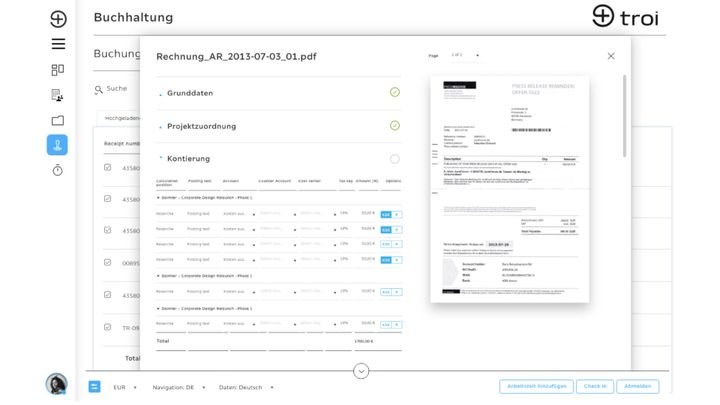The width and height of the screenshot is (720, 405).
Task: Expand the Projektzuordnung section
Action: pos(160,127)
